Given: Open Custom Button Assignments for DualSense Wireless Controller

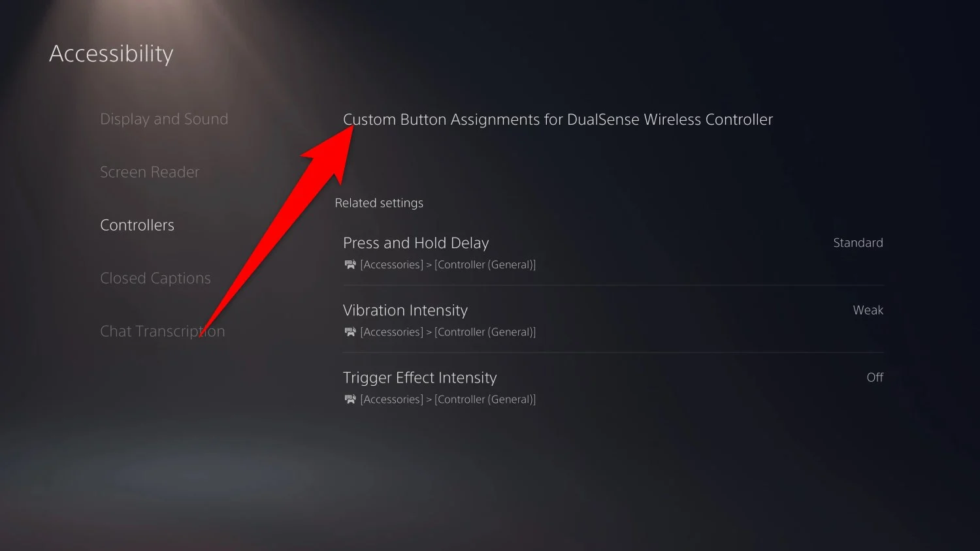Looking at the screenshot, I should point(558,119).
